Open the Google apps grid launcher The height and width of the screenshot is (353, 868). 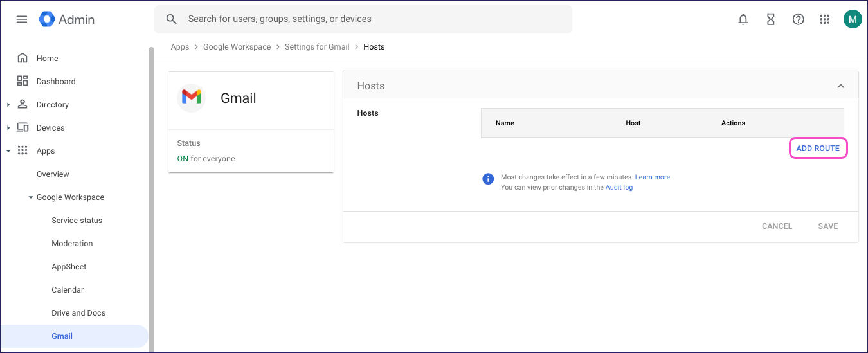(825, 19)
